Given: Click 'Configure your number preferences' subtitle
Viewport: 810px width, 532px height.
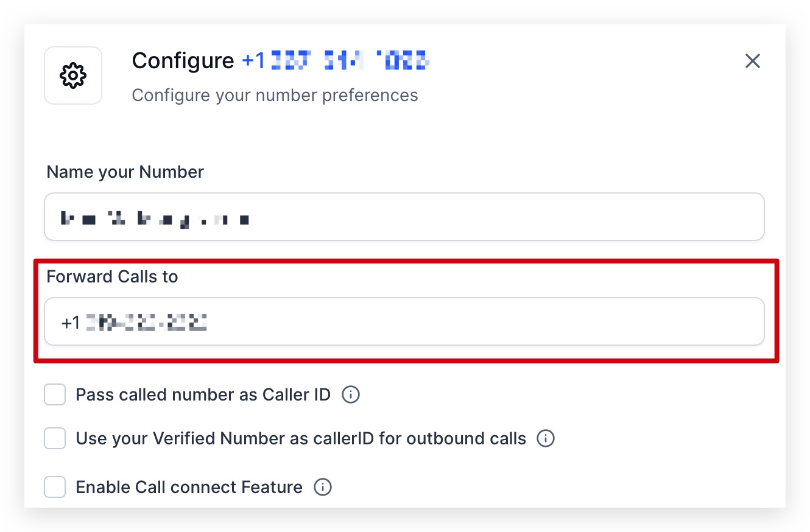Looking at the screenshot, I should tap(275, 96).
